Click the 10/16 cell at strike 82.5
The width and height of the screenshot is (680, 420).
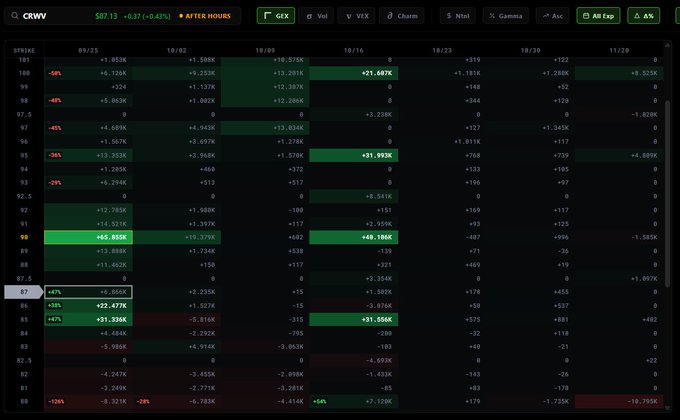[x=353, y=361]
